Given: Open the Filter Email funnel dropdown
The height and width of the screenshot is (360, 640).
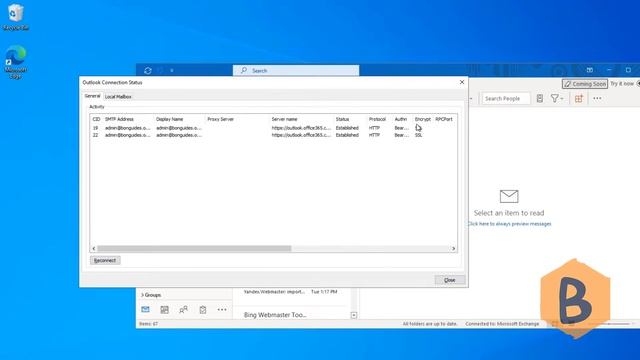Looking at the screenshot, I should 557,98.
